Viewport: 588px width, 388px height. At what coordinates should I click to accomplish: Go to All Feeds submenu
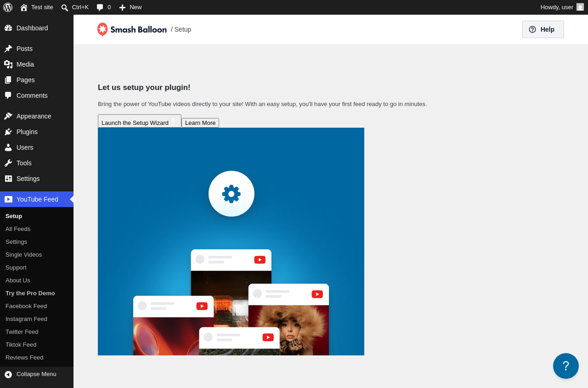(37, 229)
